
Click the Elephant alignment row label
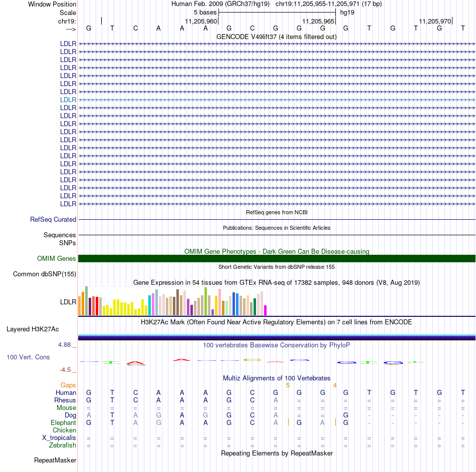point(64,422)
